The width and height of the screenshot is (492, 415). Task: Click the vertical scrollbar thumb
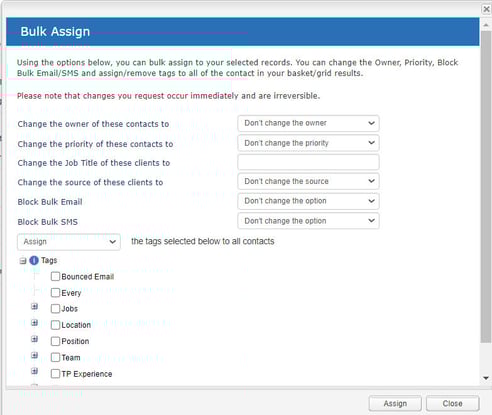tap(486, 187)
